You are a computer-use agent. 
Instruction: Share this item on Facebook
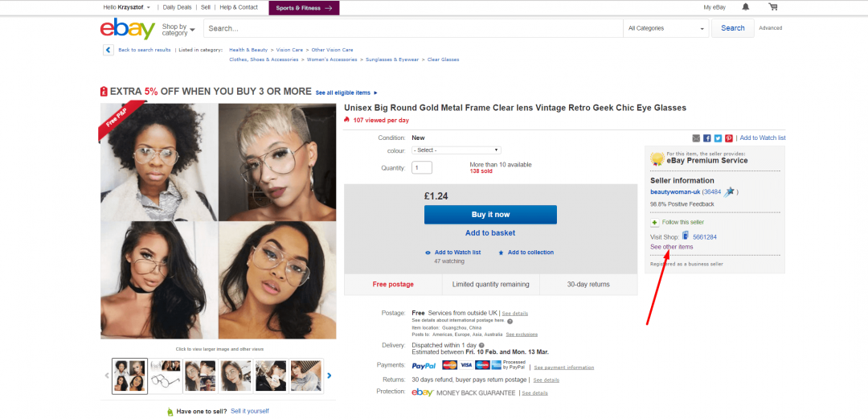click(707, 138)
